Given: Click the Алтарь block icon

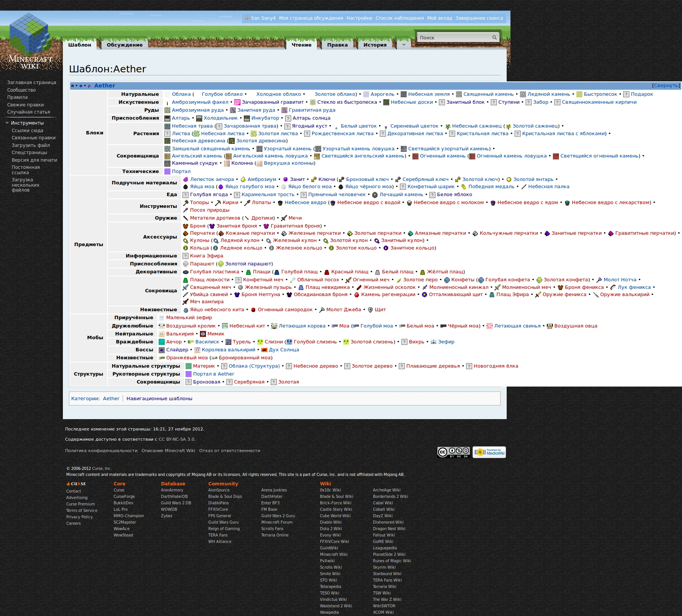Looking at the screenshot, I should point(167,118).
